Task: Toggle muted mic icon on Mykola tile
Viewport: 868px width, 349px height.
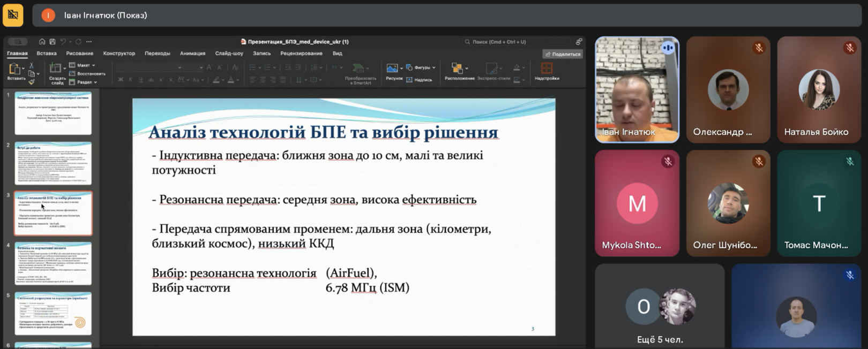Action: pos(668,162)
